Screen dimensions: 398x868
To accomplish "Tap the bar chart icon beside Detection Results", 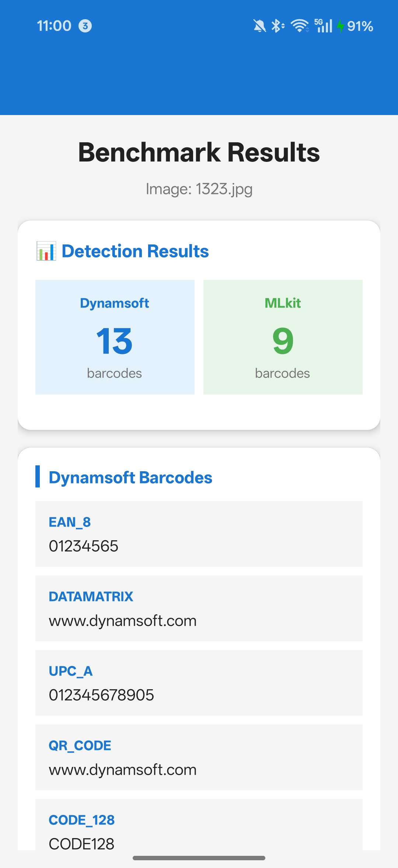I will (x=46, y=251).
